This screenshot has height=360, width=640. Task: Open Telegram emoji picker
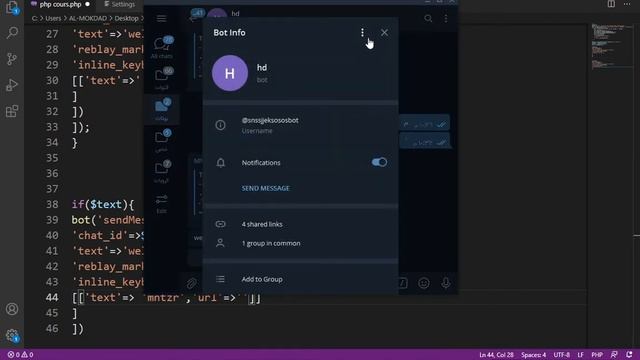[424, 283]
